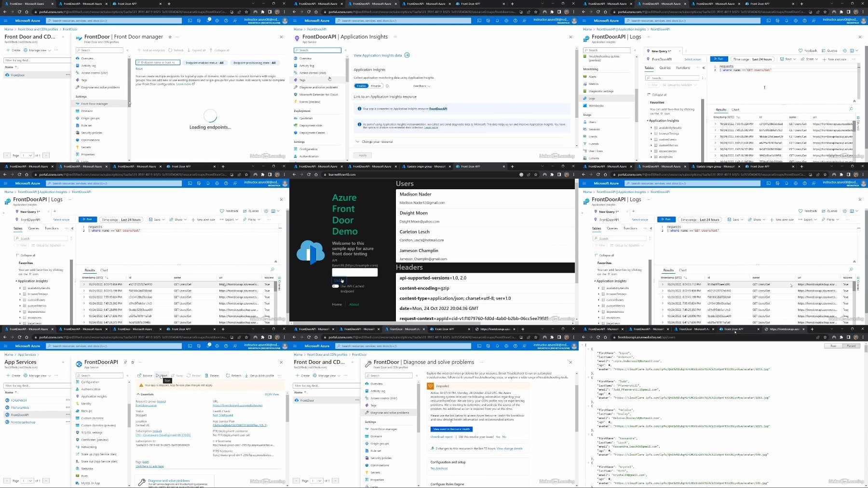Open WebJobs in the App Service sidebar
The height and width of the screenshot is (488, 868).
pyautogui.click(x=87, y=469)
